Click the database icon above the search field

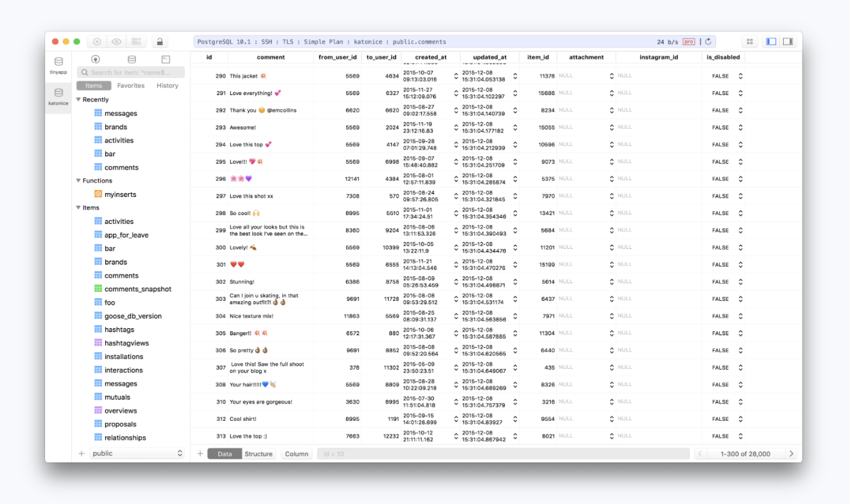[x=131, y=59]
